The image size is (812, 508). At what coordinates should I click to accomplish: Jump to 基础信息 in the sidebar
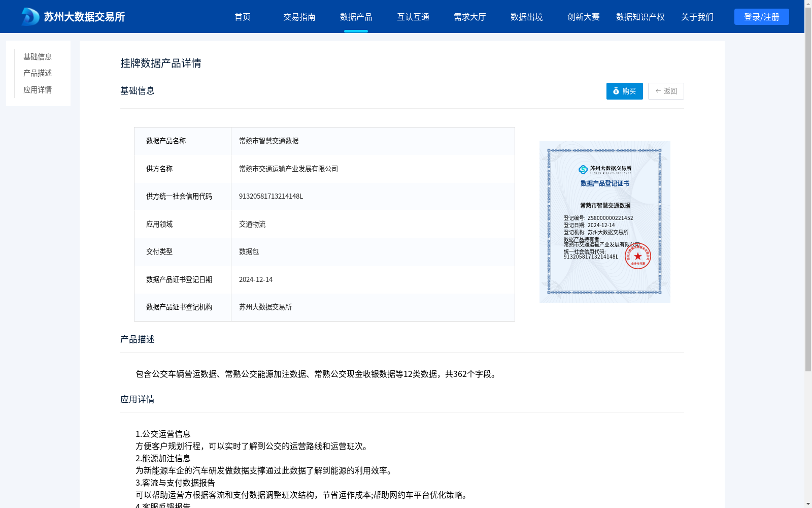pyautogui.click(x=38, y=56)
